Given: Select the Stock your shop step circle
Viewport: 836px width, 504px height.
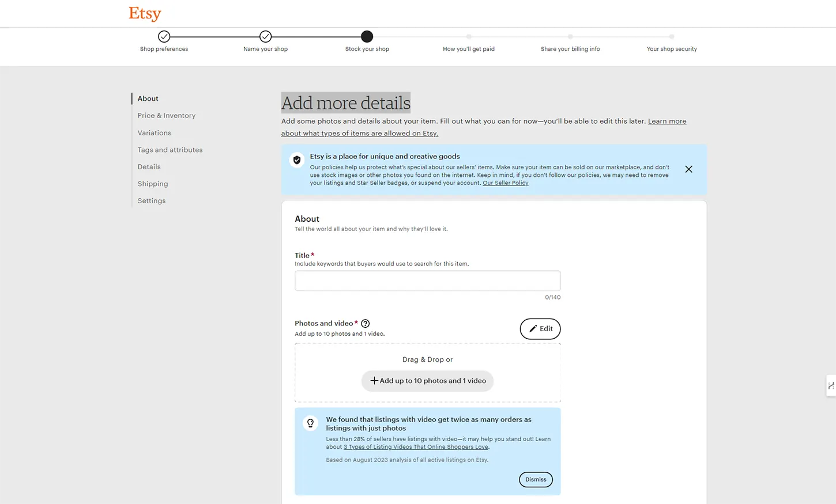Looking at the screenshot, I should tap(367, 36).
